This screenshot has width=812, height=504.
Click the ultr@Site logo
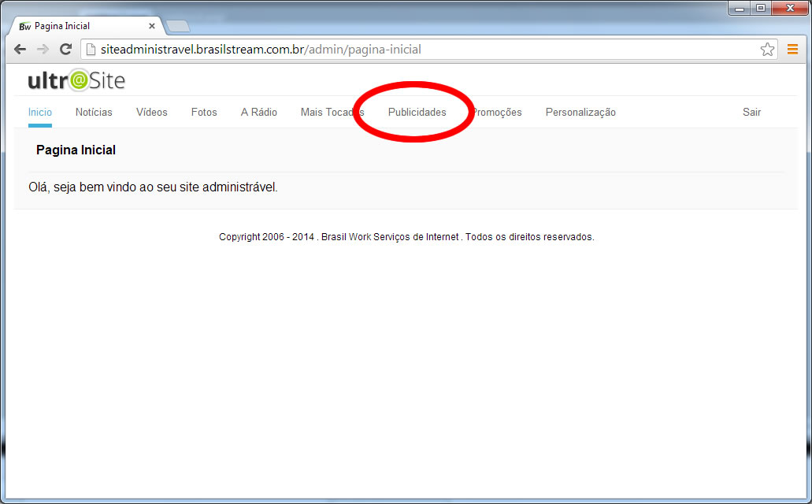76,80
